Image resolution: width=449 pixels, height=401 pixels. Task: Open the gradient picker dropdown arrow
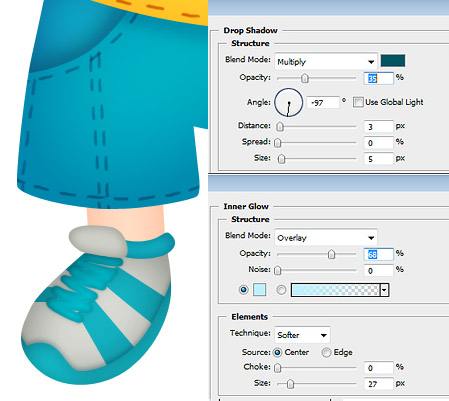tap(384, 290)
